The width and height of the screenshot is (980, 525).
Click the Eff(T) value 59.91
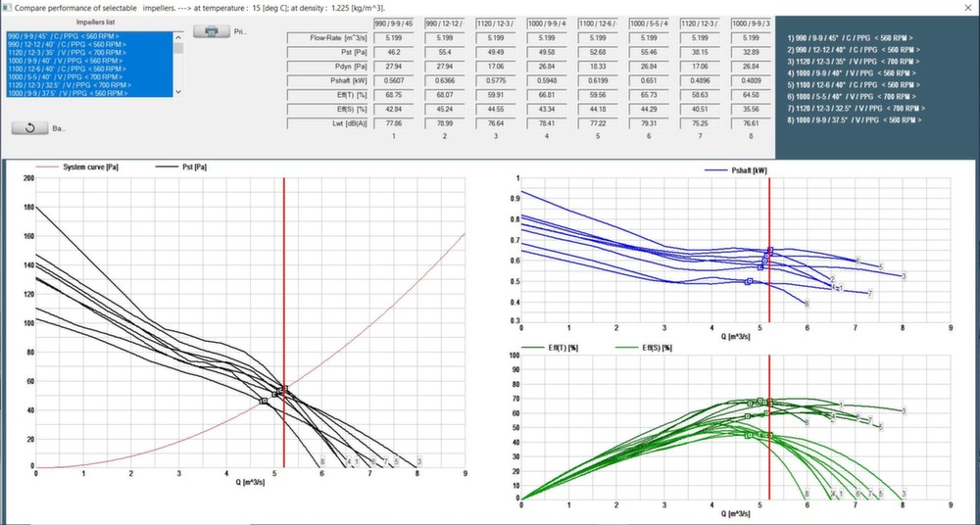point(496,96)
